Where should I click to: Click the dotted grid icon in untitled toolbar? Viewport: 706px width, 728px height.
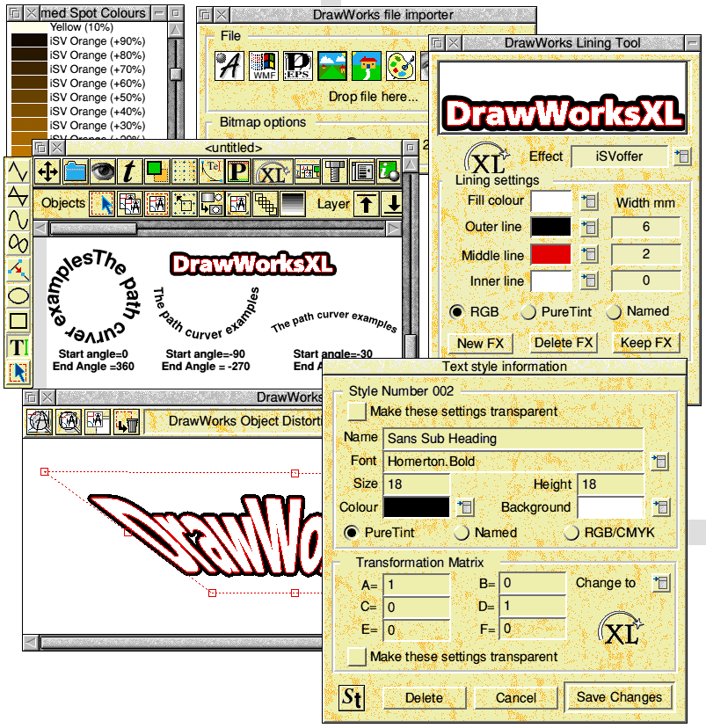point(184,171)
